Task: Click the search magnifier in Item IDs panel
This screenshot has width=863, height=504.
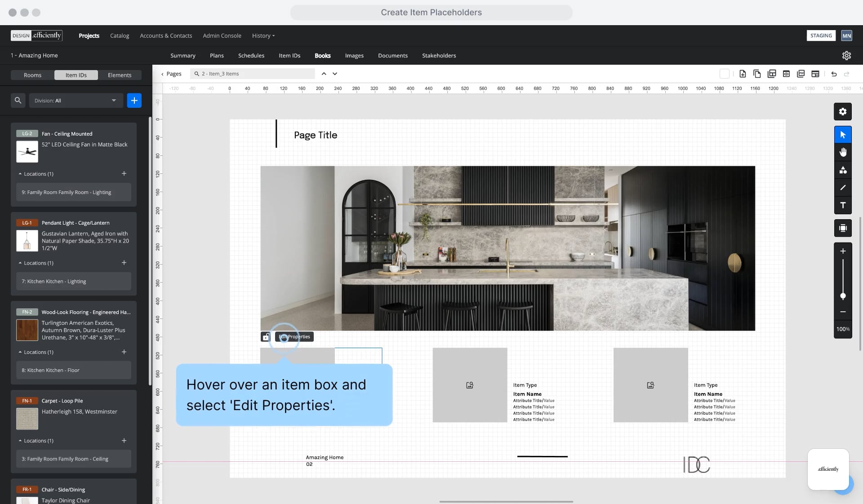Action: coord(18,100)
